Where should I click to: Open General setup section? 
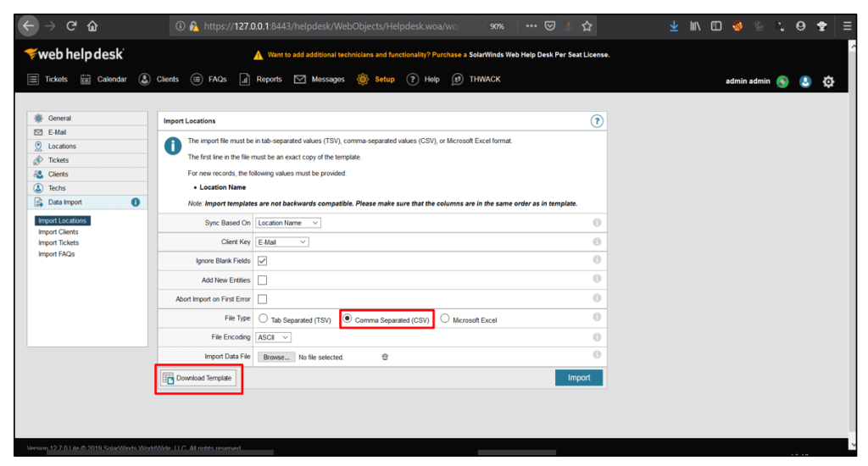point(87,118)
